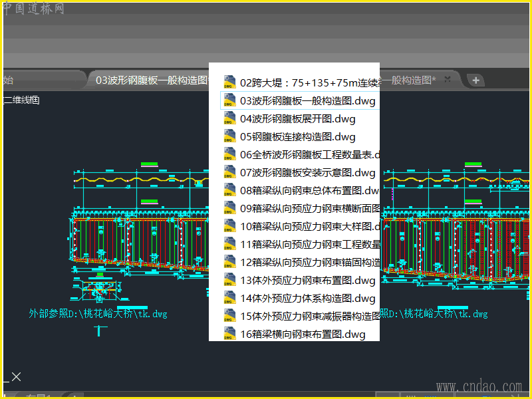Add a new drawing tab with plus button
The image size is (532, 399).
click(475, 80)
